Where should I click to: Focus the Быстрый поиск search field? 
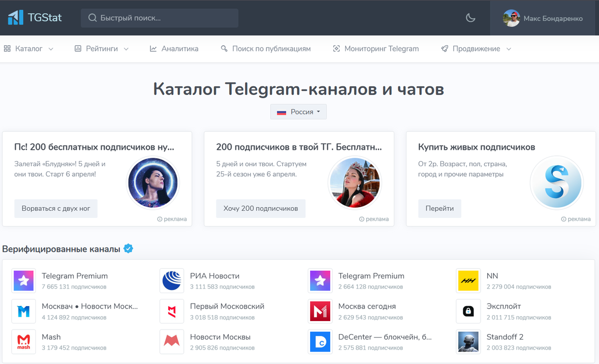160,18
